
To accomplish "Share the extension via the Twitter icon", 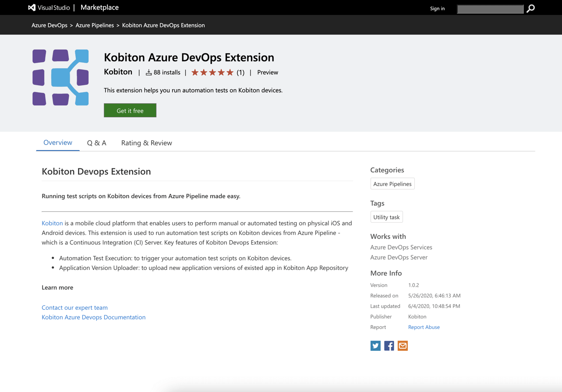I will (375, 346).
